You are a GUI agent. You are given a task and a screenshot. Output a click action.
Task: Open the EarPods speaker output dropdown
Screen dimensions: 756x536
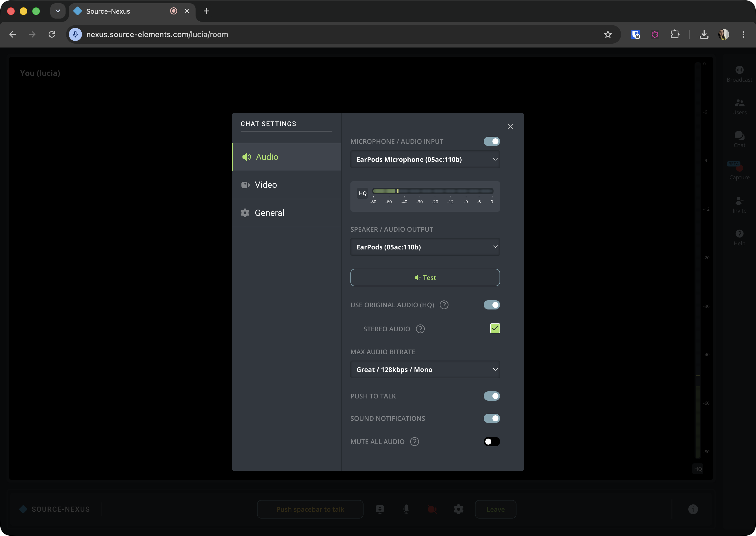[x=425, y=247]
